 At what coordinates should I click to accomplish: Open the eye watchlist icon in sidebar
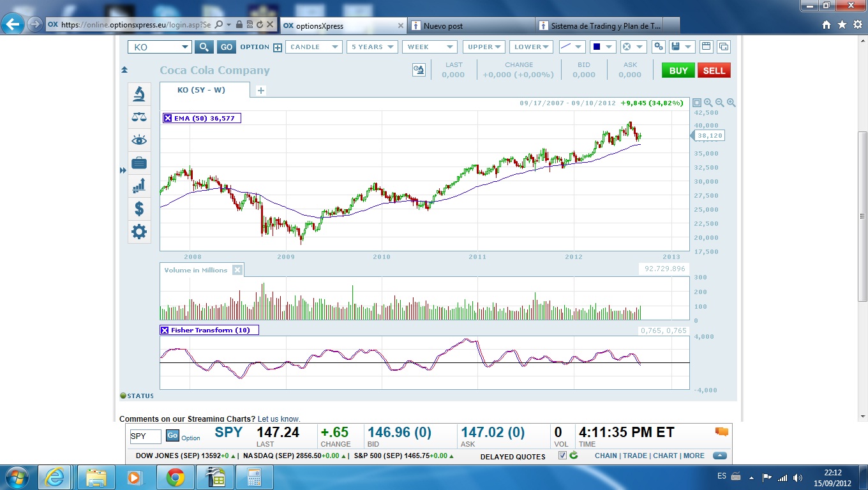[139, 140]
